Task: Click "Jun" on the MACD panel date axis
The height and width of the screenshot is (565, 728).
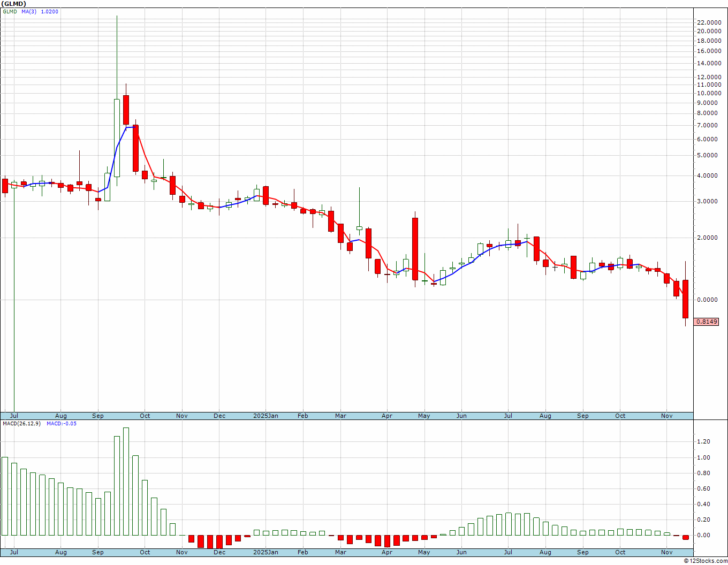Action: (461, 552)
